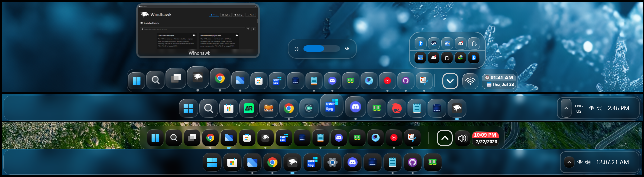Open the red 10:09 PM 7/22/2026 clock
Screen dimensions: 644x177
[x=486, y=138]
